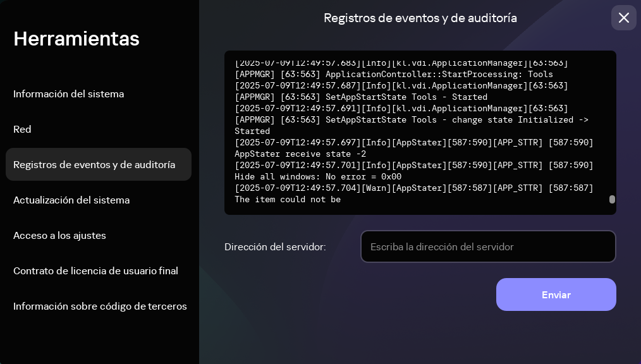Open Información sobre código de terceros
This screenshot has height=364, width=641.
coord(100,306)
